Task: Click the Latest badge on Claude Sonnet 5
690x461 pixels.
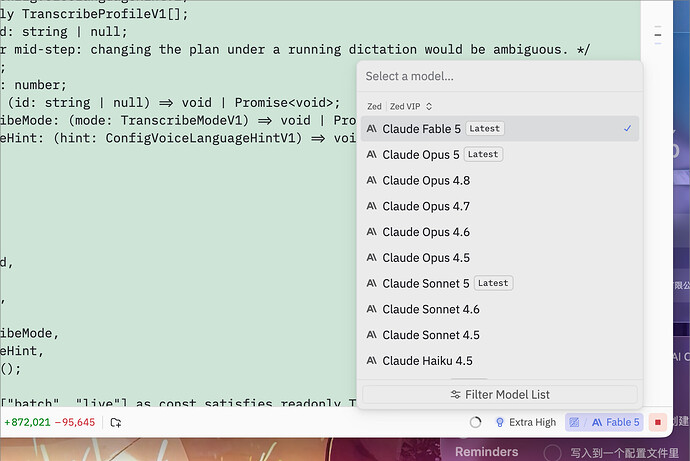Action: pos(493,283)
